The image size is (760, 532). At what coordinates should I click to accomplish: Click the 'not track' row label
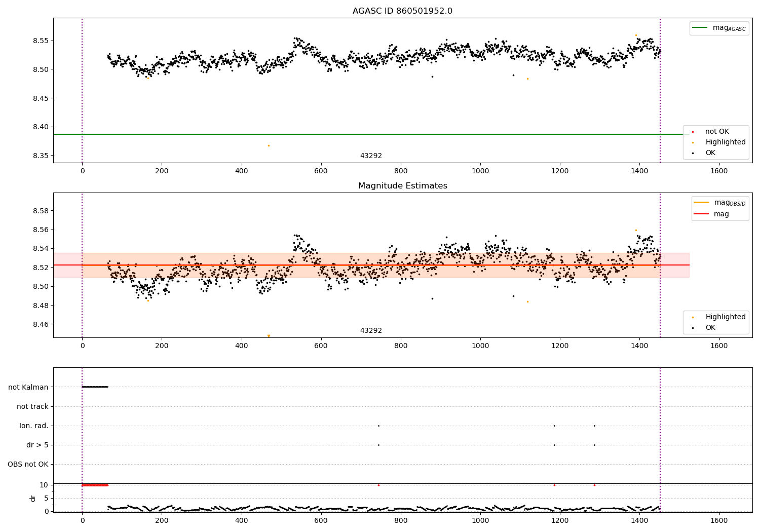[32, 406]
